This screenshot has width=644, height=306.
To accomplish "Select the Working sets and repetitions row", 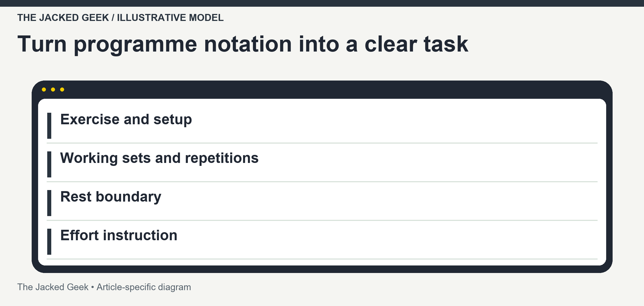I will pyautogui.click(x=322, y=164).
